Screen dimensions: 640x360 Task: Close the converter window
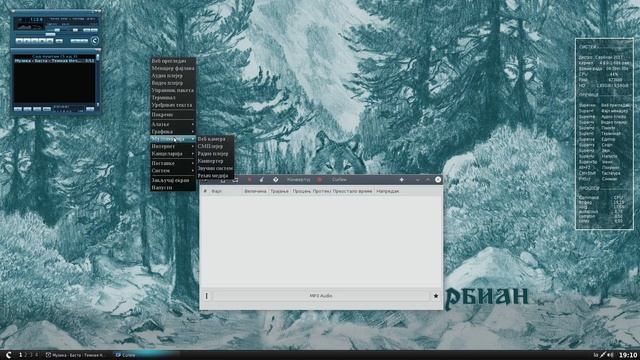pyautogui.click(x=438, y=180)
